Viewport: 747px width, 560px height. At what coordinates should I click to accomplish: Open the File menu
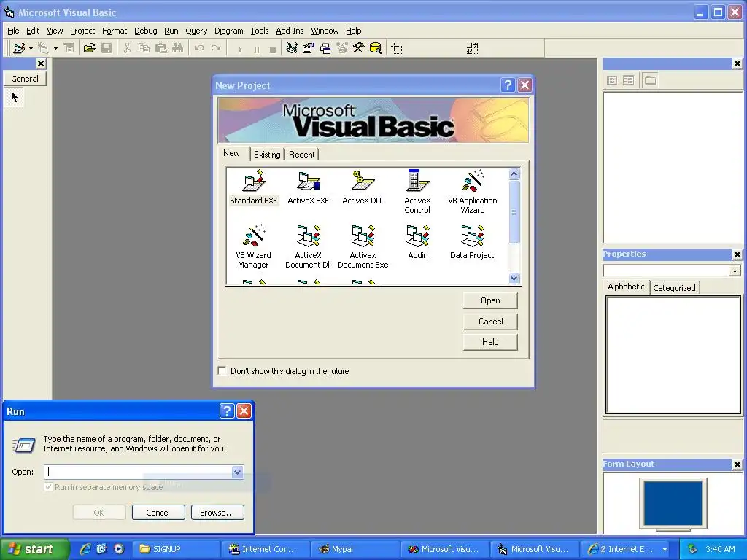click(13, 31)
